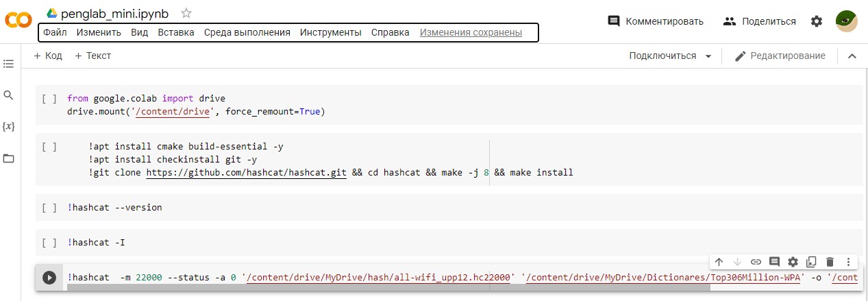Open the variables {x} panel
The height and width of the screenshot is (301, 868).
(8, 127)
